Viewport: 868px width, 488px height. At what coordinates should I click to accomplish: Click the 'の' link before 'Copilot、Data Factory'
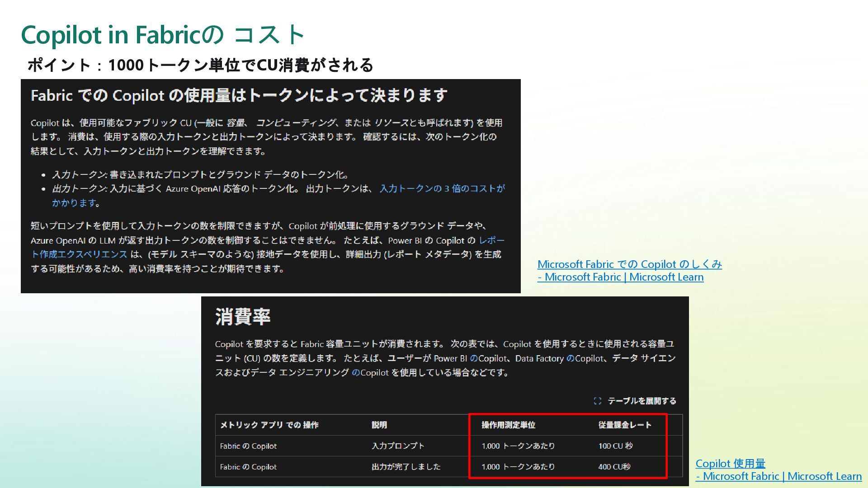click(474, 358)
